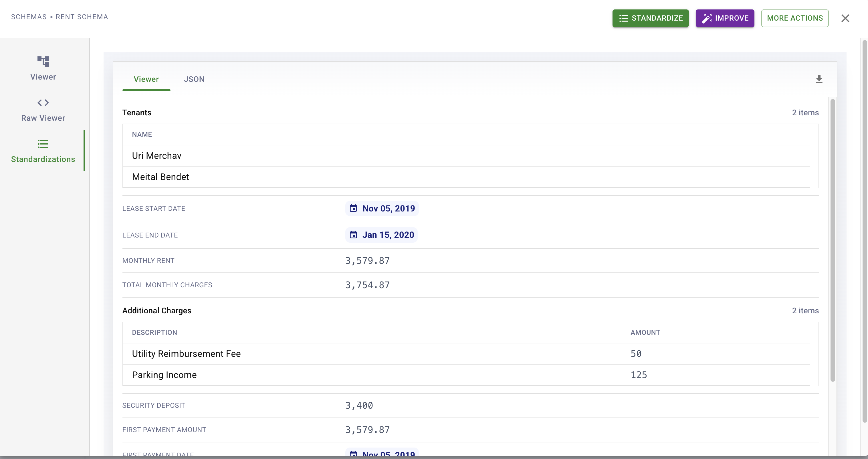Viewport: 868px width, 459px height.
Task: Click the outer page vertical scrollbar
Action: click(x=864, y=231)
